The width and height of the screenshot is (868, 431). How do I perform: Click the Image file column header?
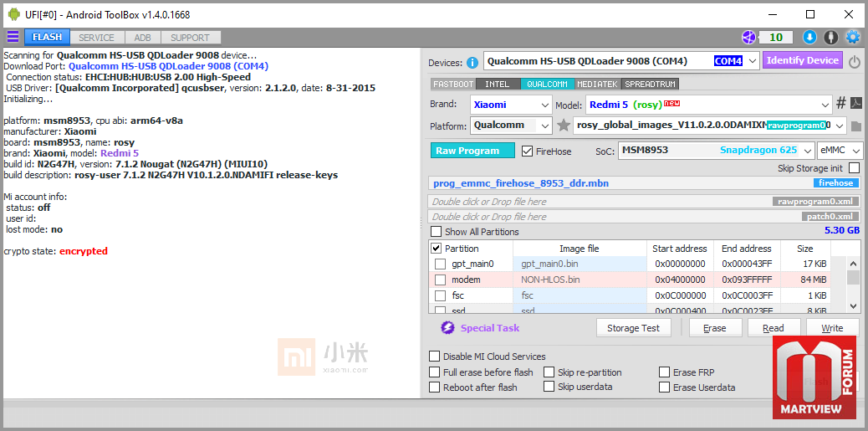click(x=579, y=249)
